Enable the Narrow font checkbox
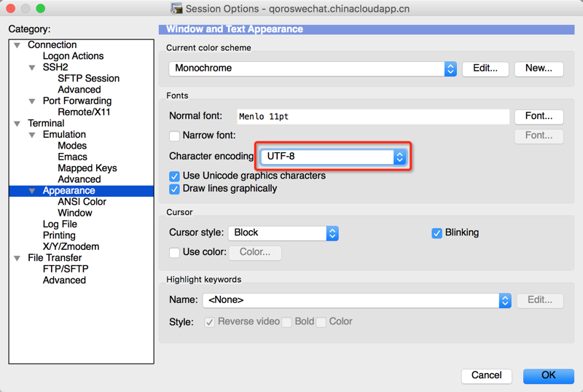Viewport: 583px width, 392px height. pyautogui.click(x=174, y=136)
